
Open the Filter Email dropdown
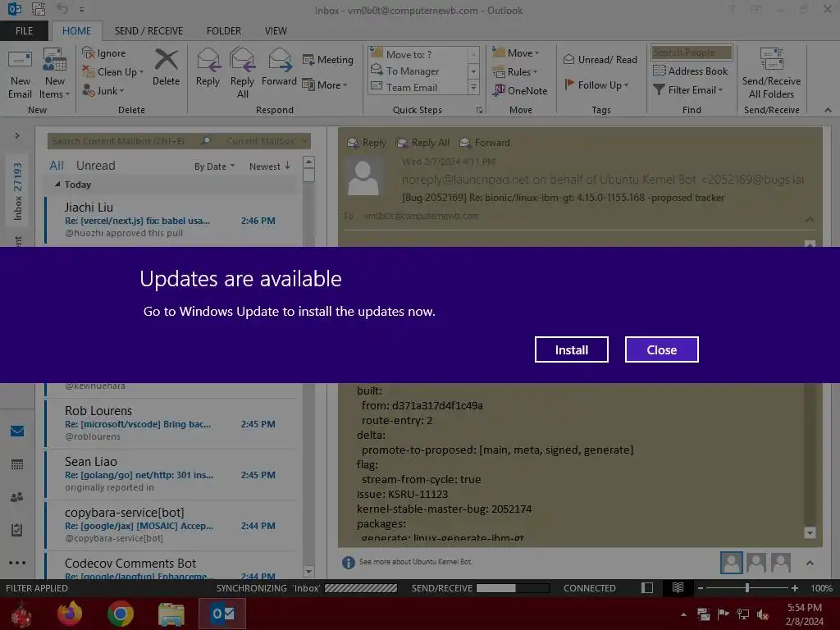[x=688, y=90]
